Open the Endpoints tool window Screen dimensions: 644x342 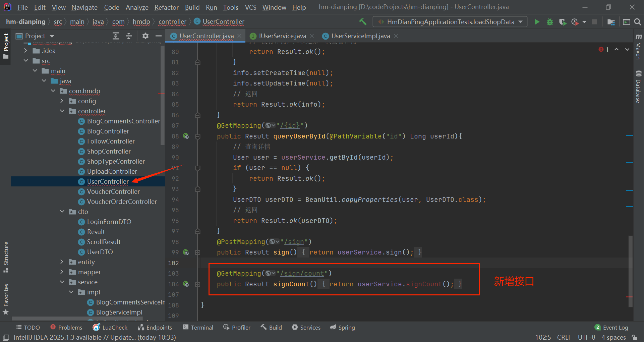tap(155, 328)
